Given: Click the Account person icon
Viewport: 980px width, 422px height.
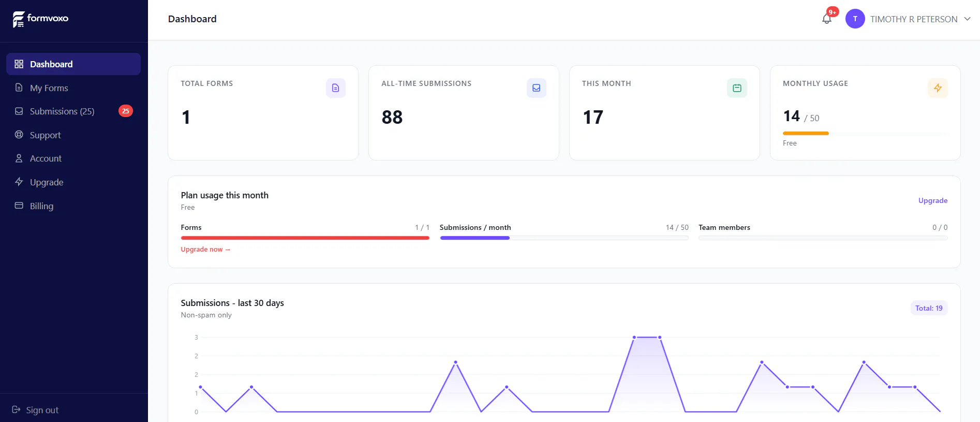Looking at the screenshot, I should (19, 158).
